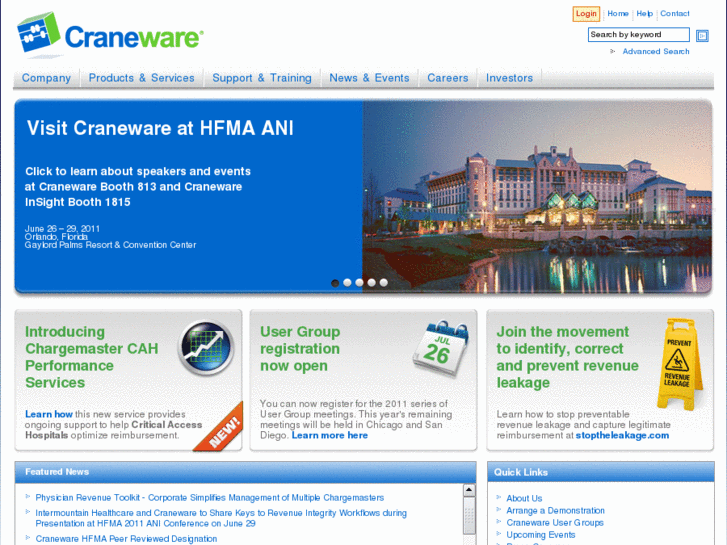Open the Craneware User Groups quick link
The image size is (727, 545).
point(555,522)
